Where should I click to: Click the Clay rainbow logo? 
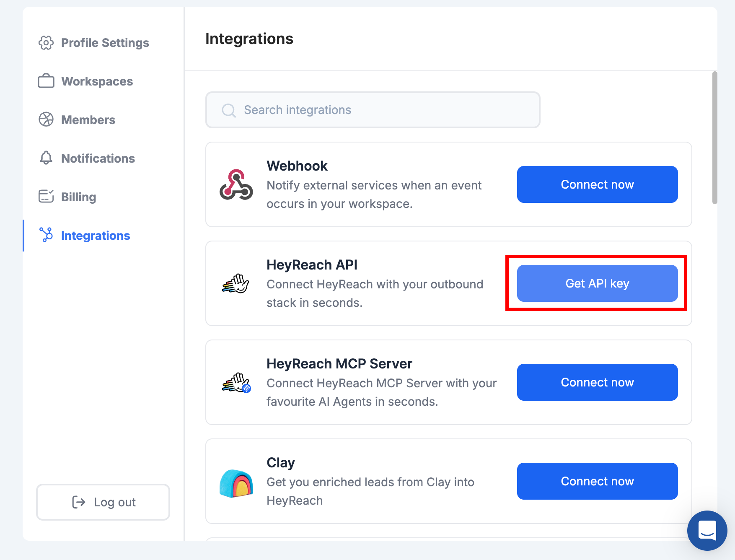tap(236, 483)
